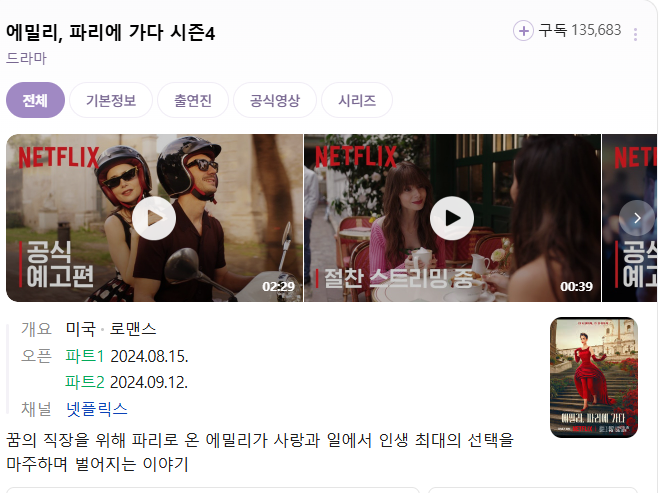Click the 로맨스 genre text
This screenshot has height=493, width=664.
[133, 329]
